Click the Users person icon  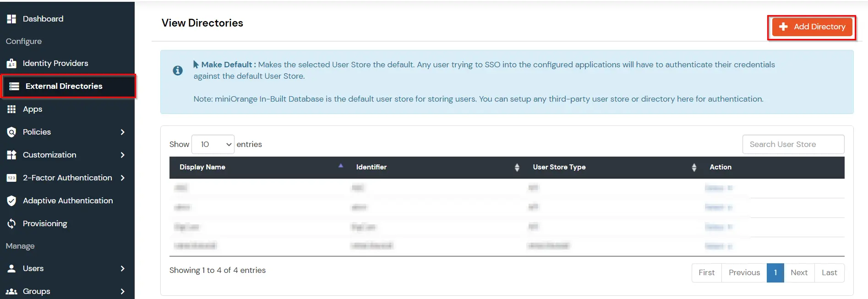(x=11, y=268)
